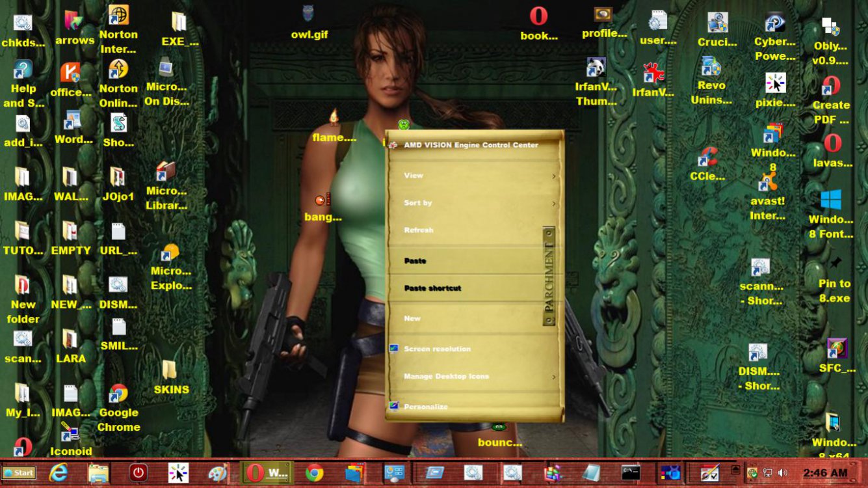Screen dimensions: 868x488
Task: Select the SFC_ desktop icon
Action: [x=837, y=357]
